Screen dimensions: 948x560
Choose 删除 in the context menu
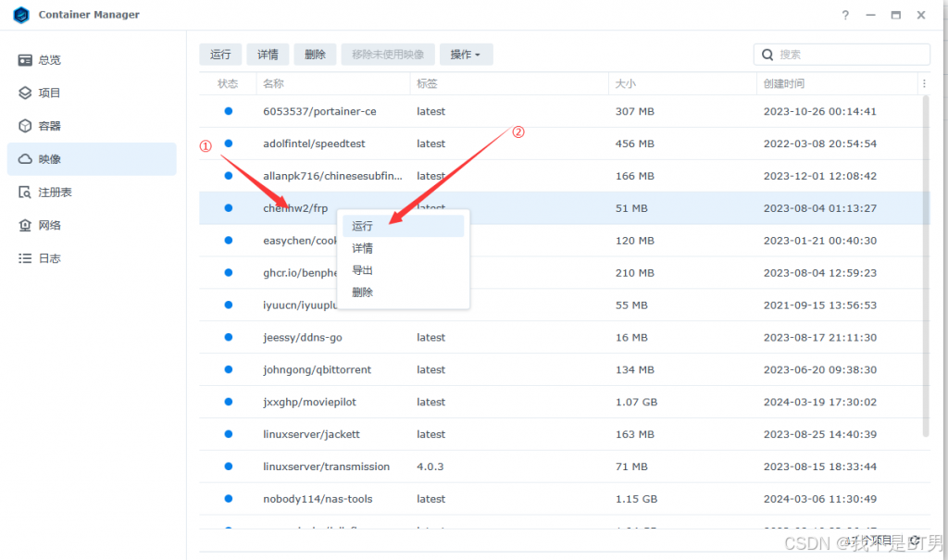[404, 292]
